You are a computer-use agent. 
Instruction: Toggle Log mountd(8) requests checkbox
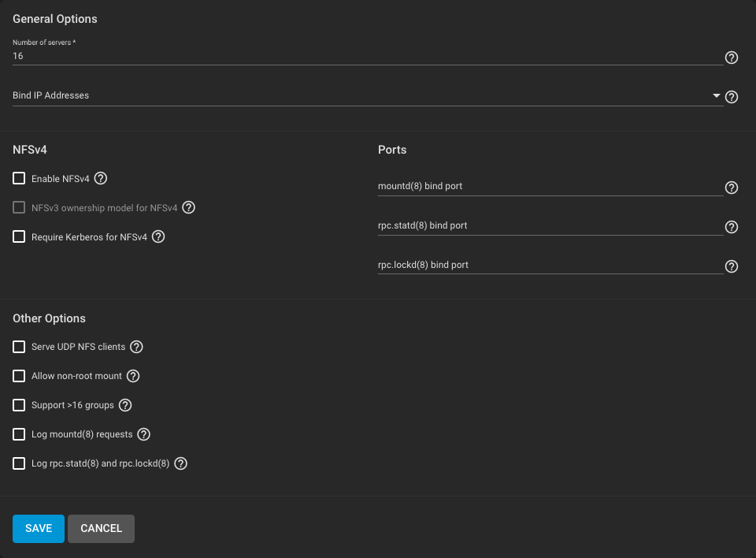(19, 434)
